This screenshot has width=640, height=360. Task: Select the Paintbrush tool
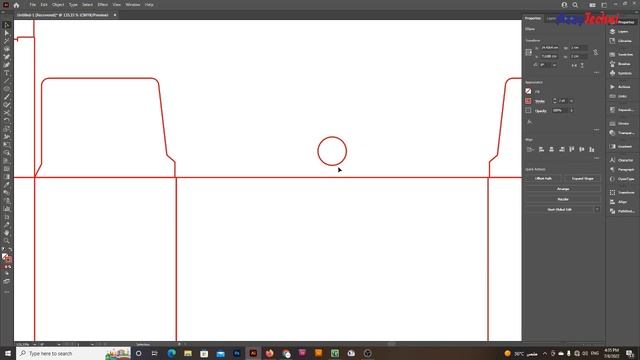(x=7, y=97)
